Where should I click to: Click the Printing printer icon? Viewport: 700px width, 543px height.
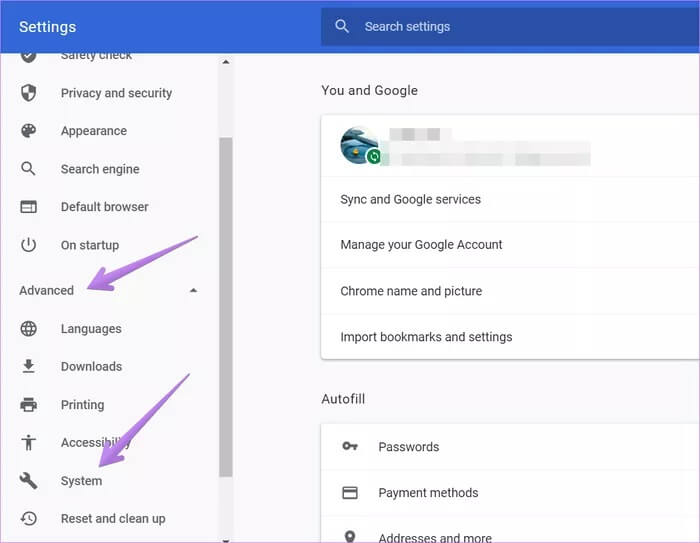click(29, 405)
